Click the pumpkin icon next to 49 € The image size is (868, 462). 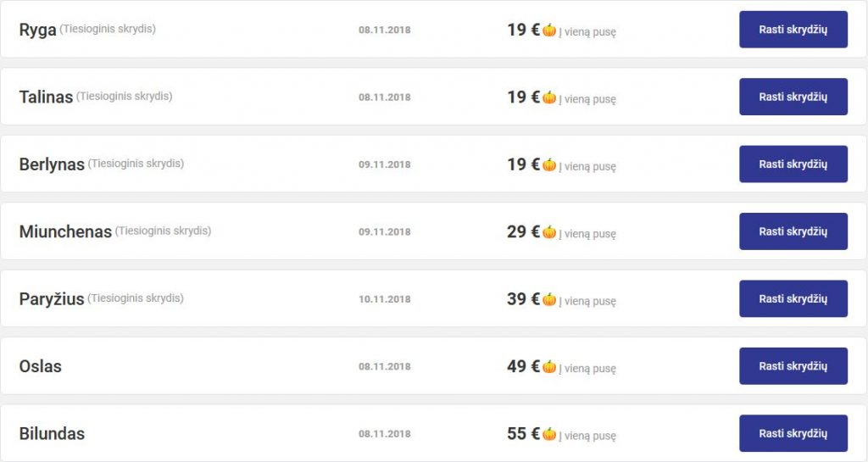[549, 366]
